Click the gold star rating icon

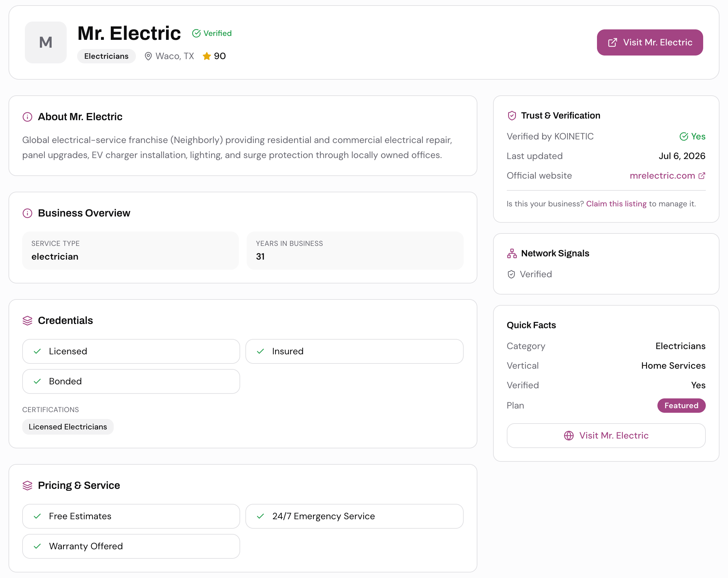[x=207, y=56]
